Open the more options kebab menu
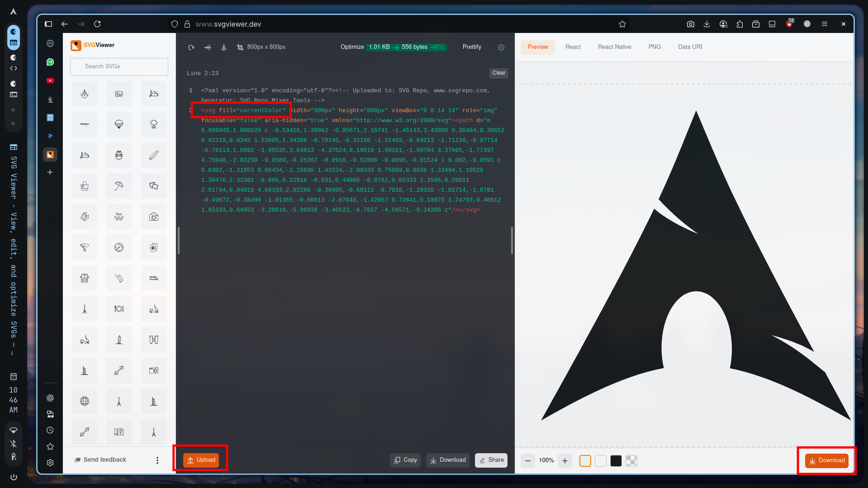 157,460
